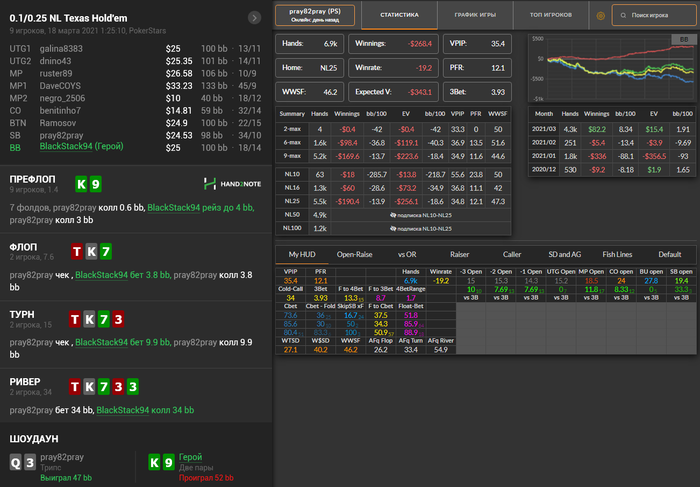This screenshot has width=700, height=487.
Task: Click the Герой link at showdown
Action: coord(190,457)
